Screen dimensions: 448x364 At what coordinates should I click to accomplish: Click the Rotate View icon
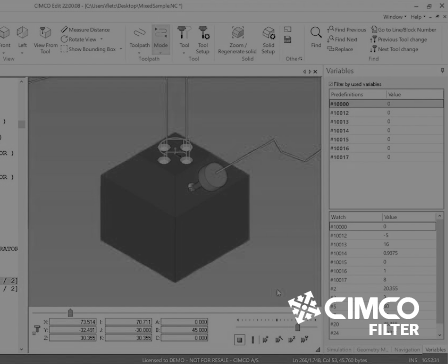point(64,39)
